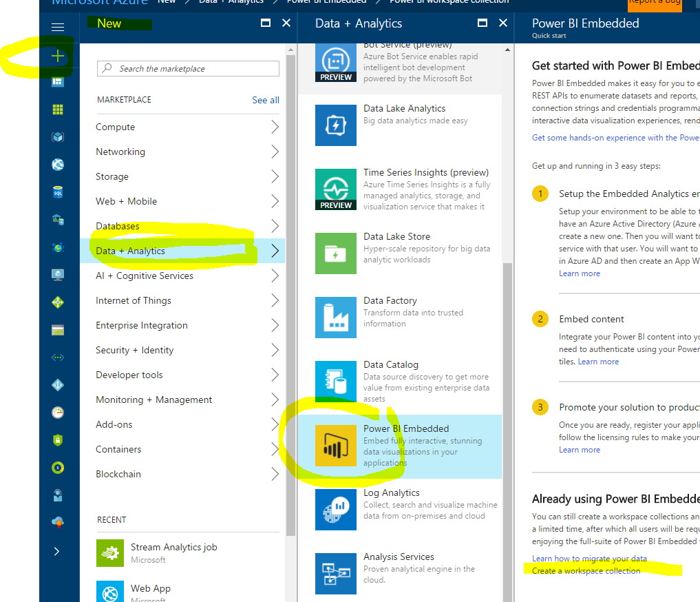700x602 pixels.
Task: Select Enterprise Integration menu item
Action: click(x=182, y=325)
